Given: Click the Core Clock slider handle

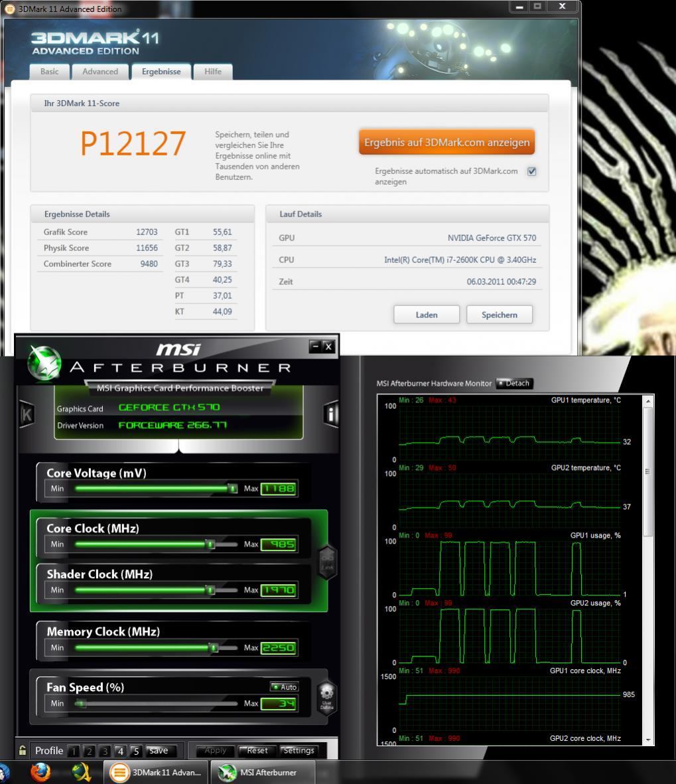Looking at the screenshot, I should [x=210, y=544].
